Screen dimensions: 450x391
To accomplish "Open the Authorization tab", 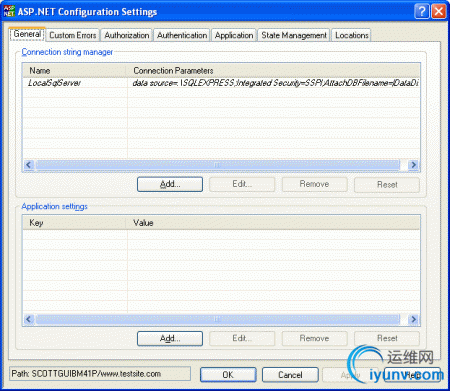I will pos(127,35).
